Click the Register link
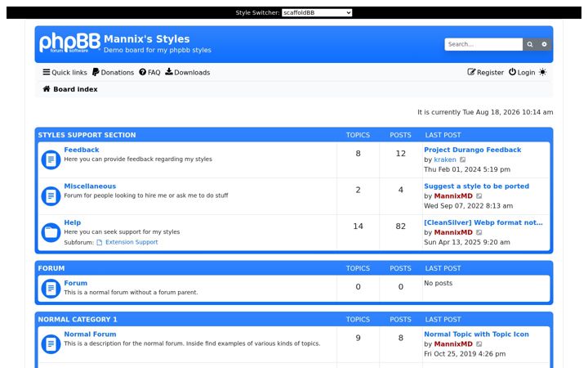Image resolution: width=588 pixels, height=368 pixels. coord(486,73)
